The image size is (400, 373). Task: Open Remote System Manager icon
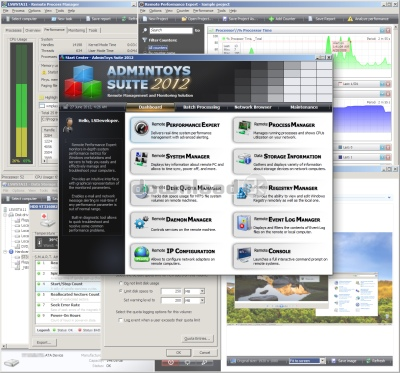141,159
